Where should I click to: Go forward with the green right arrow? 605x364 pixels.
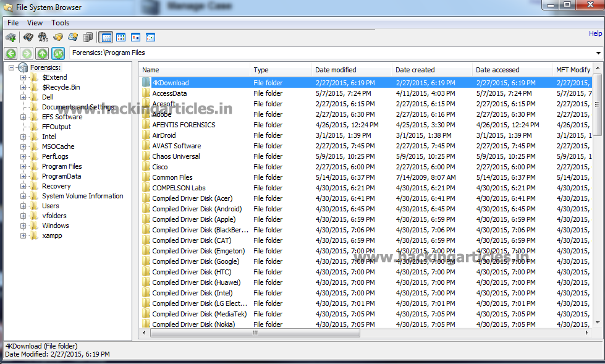point(27,53)
